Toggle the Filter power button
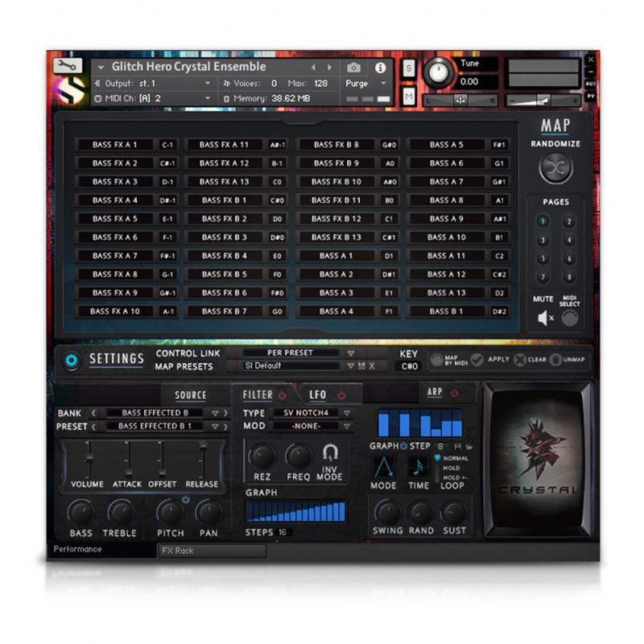 coord(283,395)
